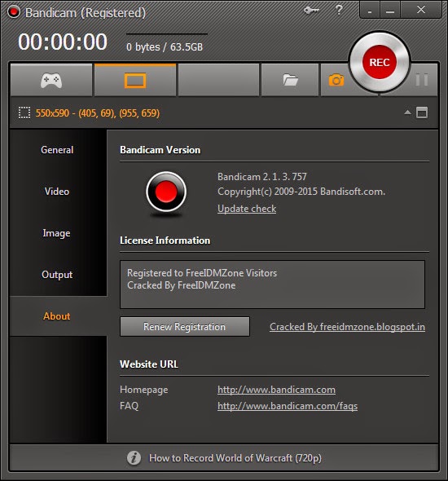Click the Bandicam 2.1.3.757 version text
This screenshot has height=481, width=448.
coord(262,177)
